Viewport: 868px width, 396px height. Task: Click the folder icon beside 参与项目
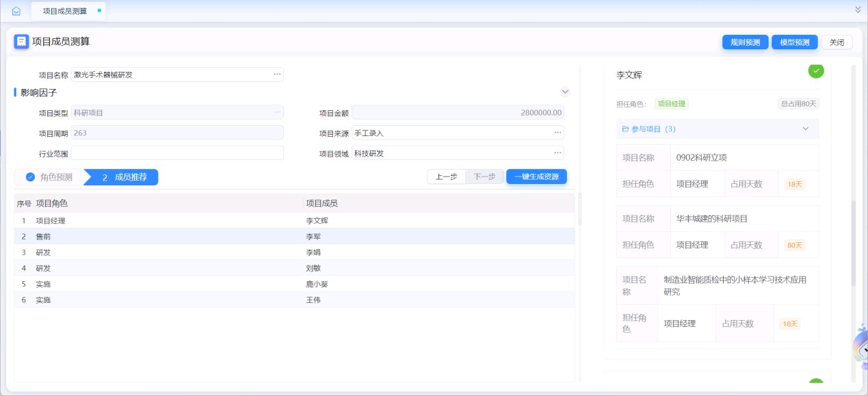tap(625, 129)
